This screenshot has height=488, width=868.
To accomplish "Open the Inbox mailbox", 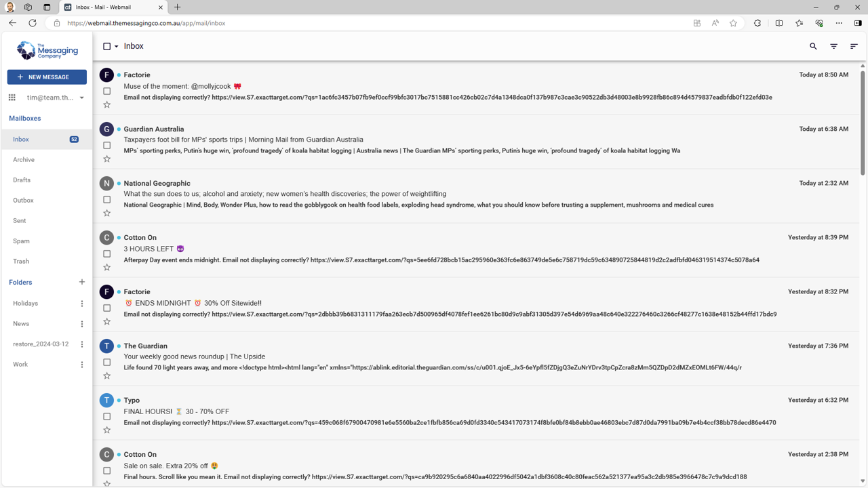I will pos(47,140).
